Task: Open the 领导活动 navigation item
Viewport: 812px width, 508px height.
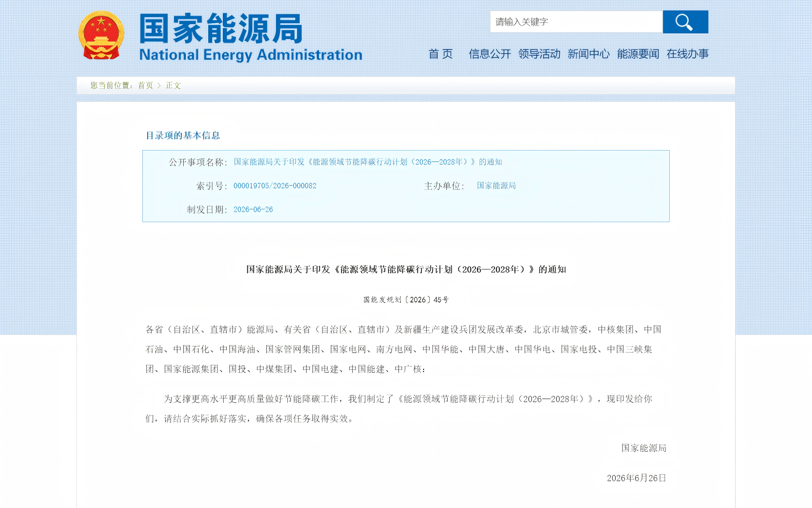Action: pos(540,54)
